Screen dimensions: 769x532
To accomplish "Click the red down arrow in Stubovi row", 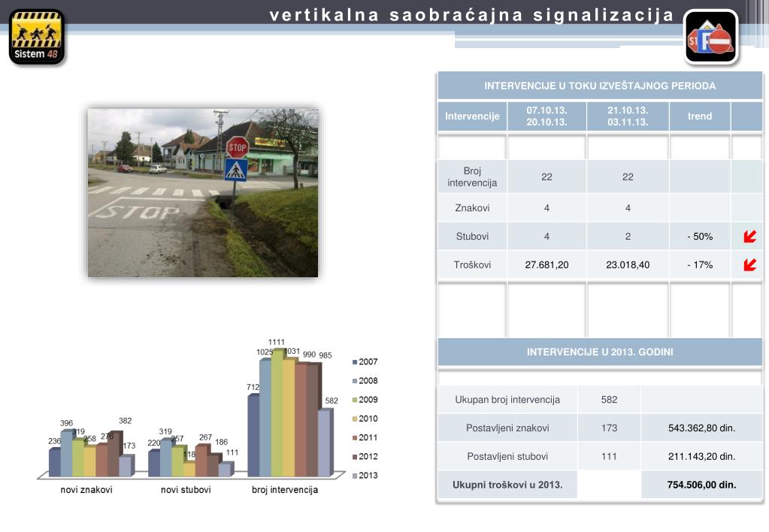I will click(749, 237).
